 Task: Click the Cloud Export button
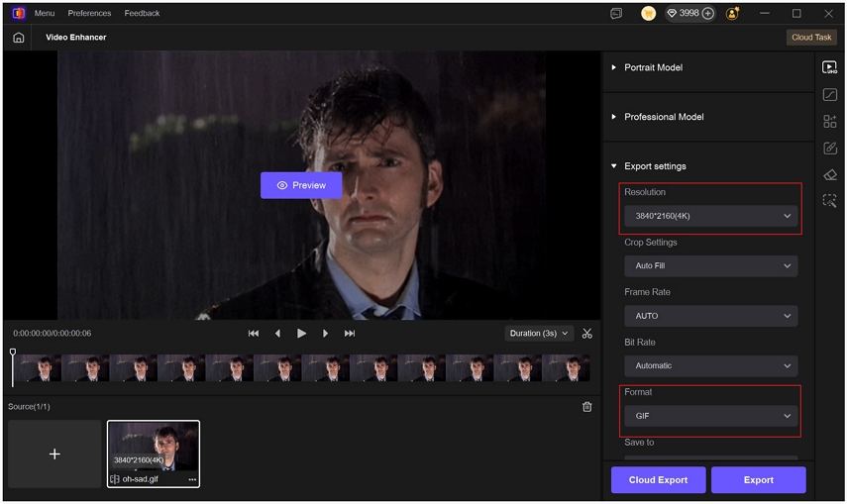659,479
